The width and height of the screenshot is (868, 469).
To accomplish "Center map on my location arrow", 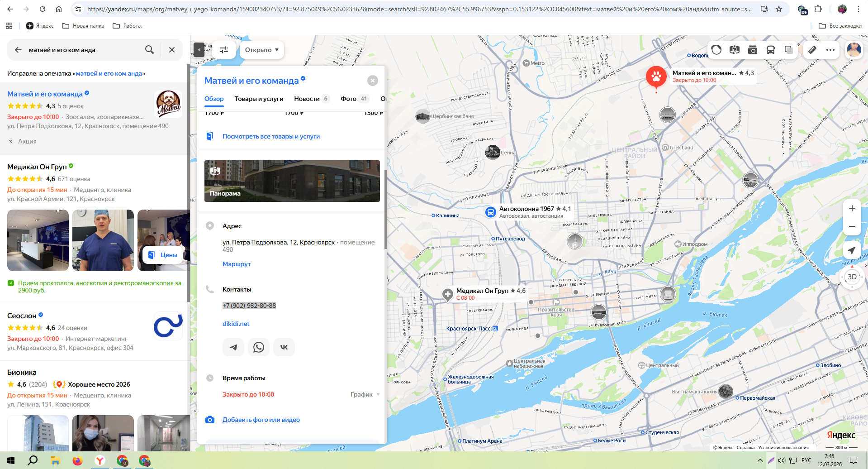I will pyautogui.click(x=852, y=250).
